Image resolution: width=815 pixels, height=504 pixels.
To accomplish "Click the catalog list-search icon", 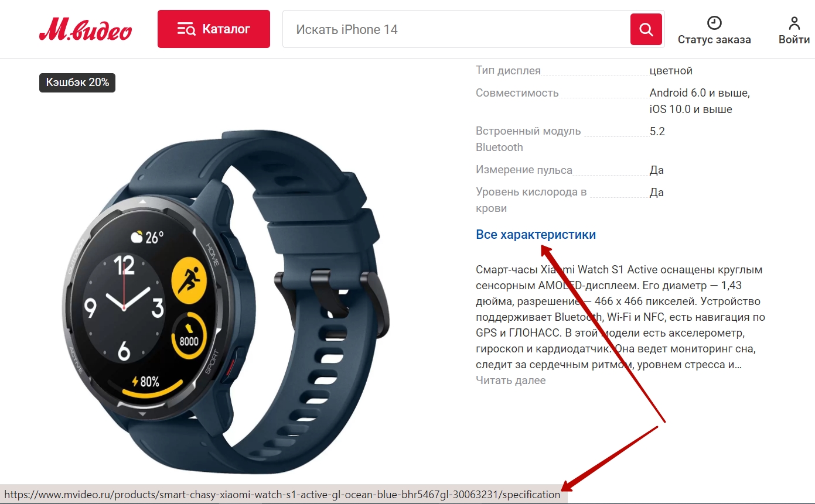I will click(186, 29).
